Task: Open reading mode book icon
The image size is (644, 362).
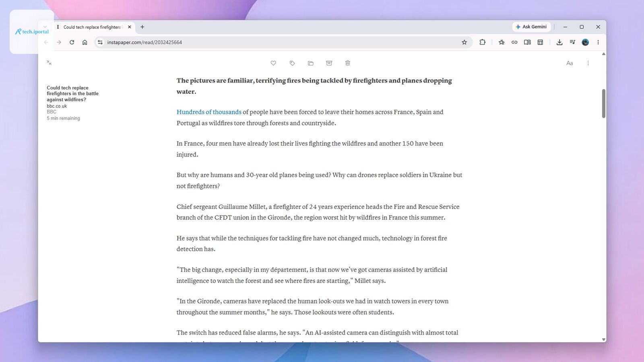Action: coord(527,42)
